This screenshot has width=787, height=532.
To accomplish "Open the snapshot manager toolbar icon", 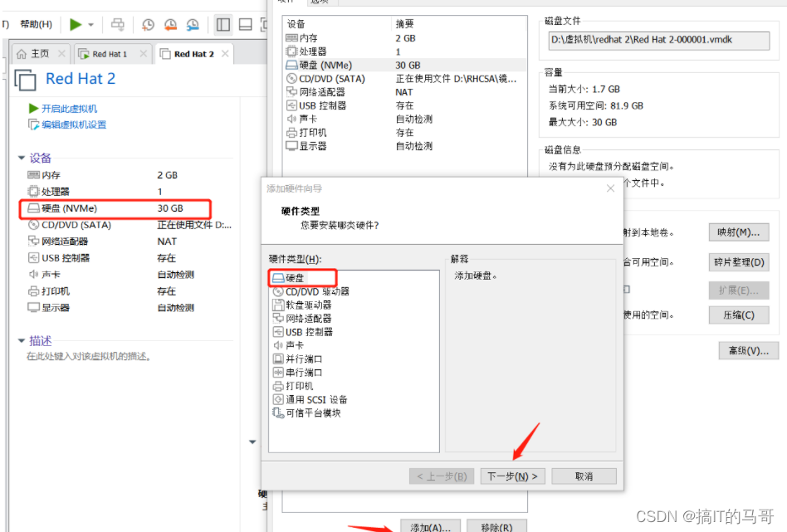I will click(x=193, y=24).
